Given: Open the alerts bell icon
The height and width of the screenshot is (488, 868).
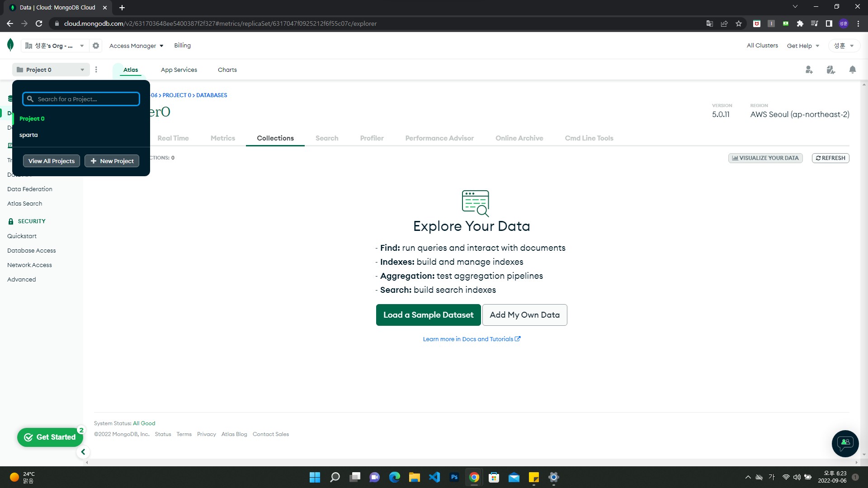Looking at the screenshot, I should click(x=852, y=70).
